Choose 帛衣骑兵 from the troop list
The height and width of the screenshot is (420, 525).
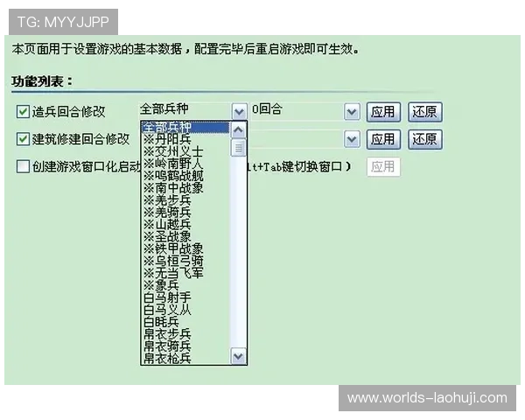[x=185, y=346]
